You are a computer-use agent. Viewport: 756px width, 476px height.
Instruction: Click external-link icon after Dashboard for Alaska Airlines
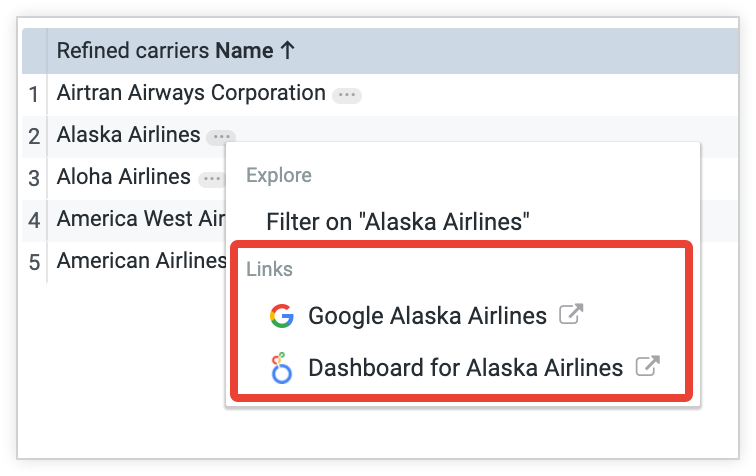click(x=647, y=367)
